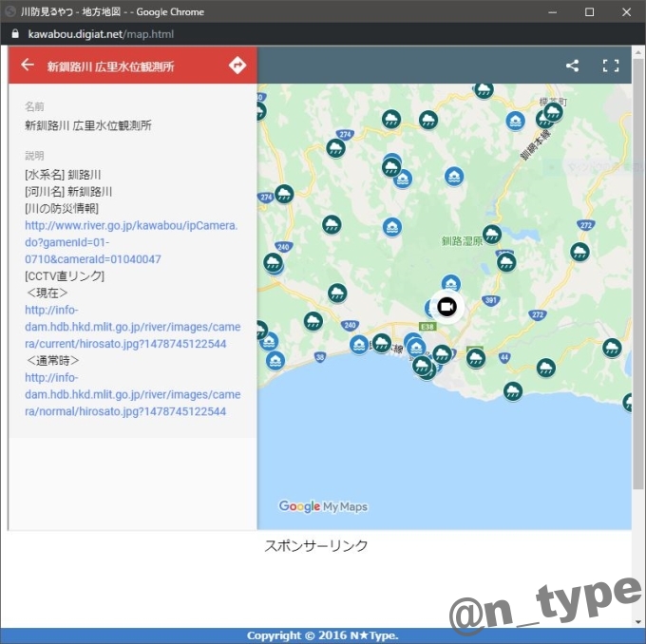Click the kawabou.digiat.net address bar
The image size is (646, 644).
coord(285,34)
